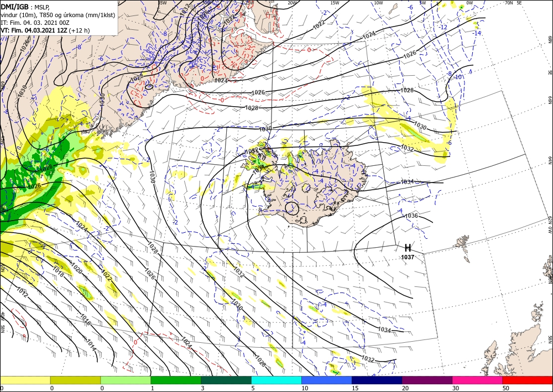Click the legend value 20
This screenshot has height=392, width=553.
pos(405,388)
